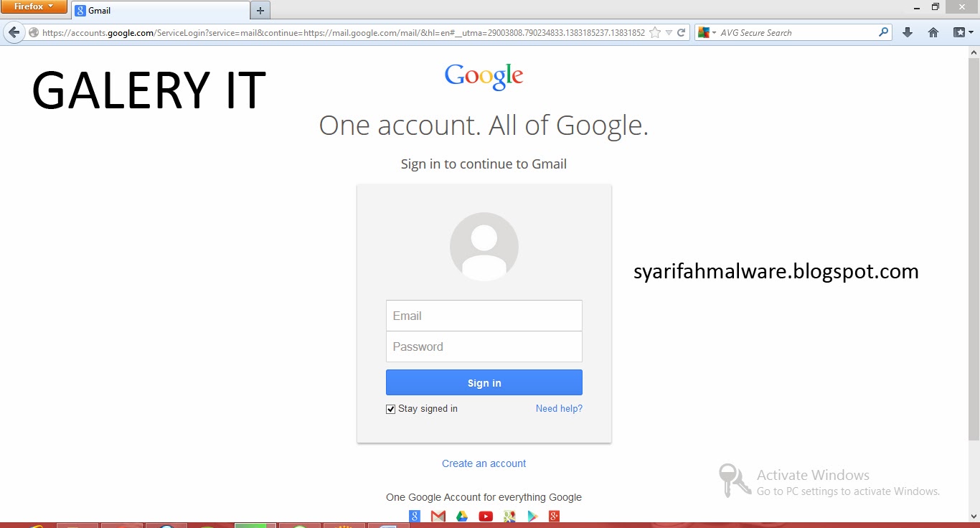Open the Create an account link
Viewport: 980px width, 528px height.
click(x=484, y=463)
